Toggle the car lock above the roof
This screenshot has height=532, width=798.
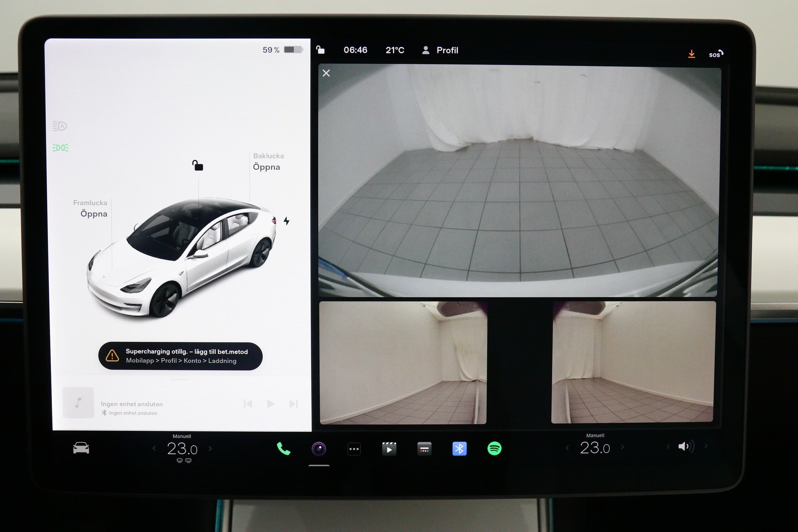pos(198,165)
